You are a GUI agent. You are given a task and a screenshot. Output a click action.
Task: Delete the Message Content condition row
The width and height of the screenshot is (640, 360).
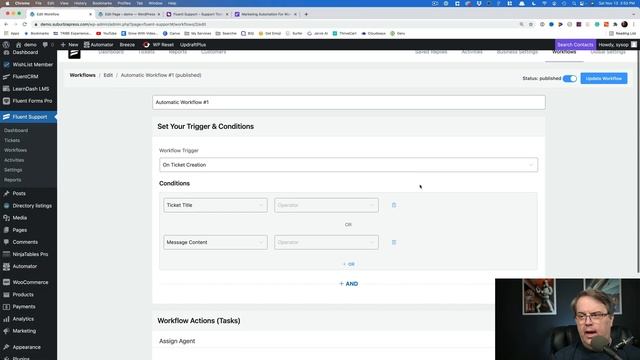tap(394, 242)
